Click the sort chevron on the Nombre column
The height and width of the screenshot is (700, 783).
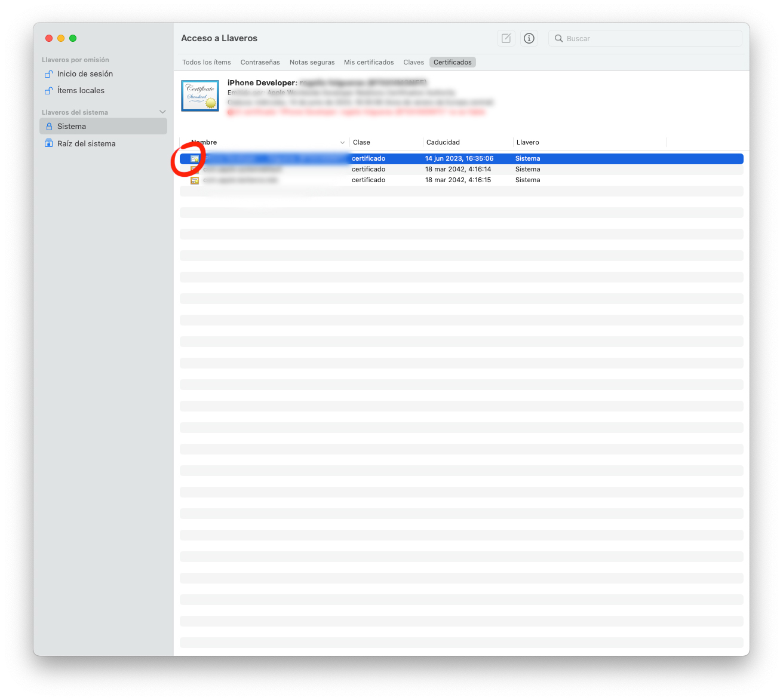[342, 142]
